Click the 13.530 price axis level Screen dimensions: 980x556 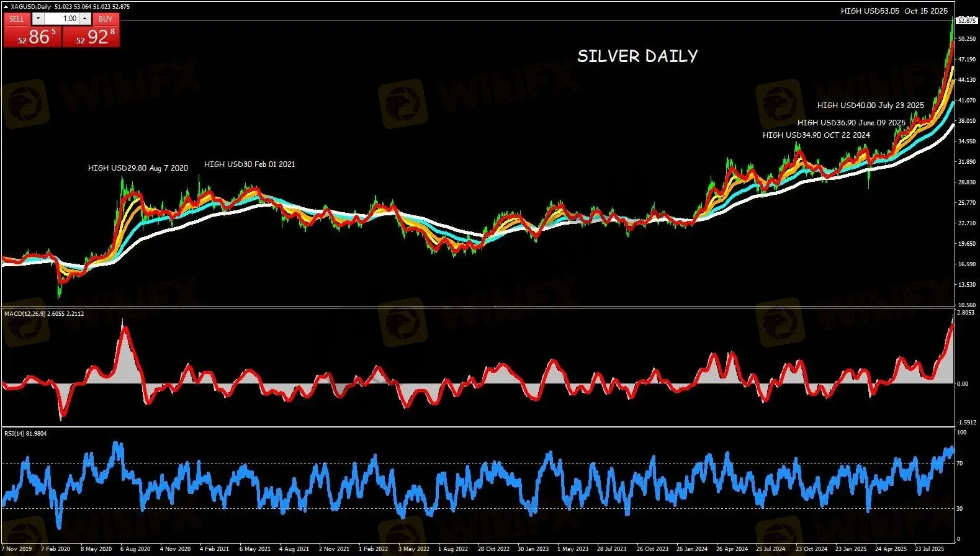point(967,285)
